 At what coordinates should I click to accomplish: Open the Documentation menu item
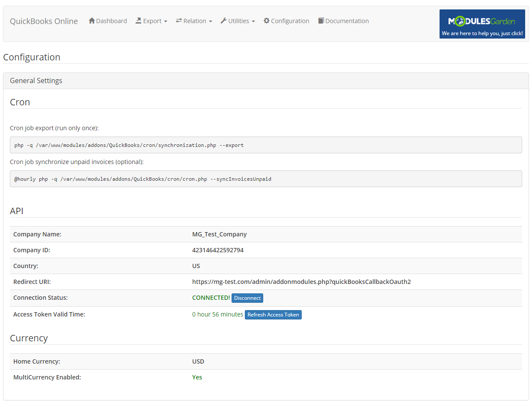point(343,21)
